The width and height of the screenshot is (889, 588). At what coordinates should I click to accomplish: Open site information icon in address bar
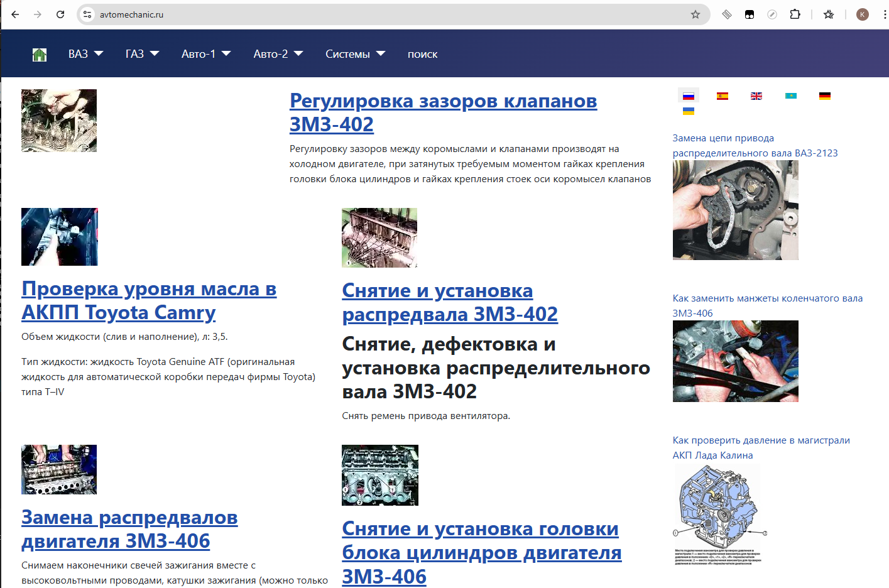click(87, 14)
